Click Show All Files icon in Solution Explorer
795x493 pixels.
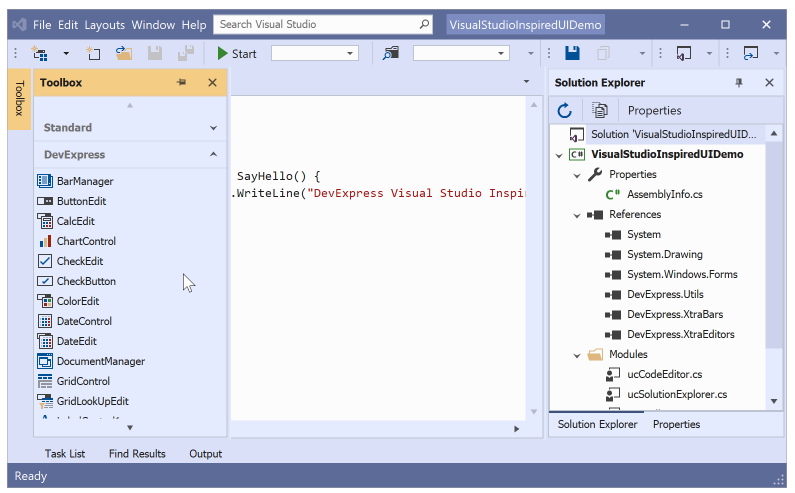click(599, 110)
